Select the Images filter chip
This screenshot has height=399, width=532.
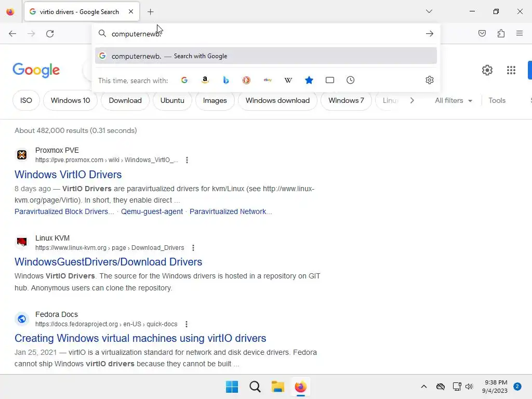pos(215,100)
